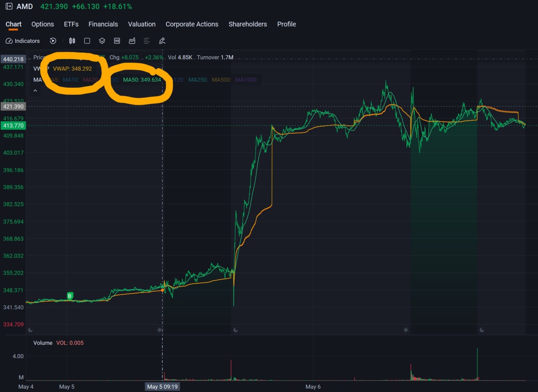
Task: Click the chart replay icon
Action: [x=53, y=41]
